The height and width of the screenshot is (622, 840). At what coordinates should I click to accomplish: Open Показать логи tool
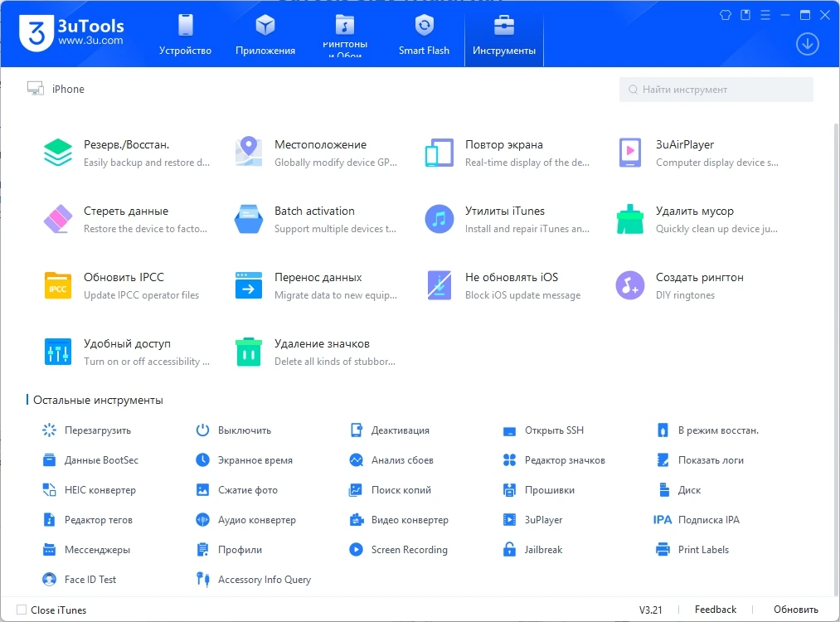pos(700,459)
